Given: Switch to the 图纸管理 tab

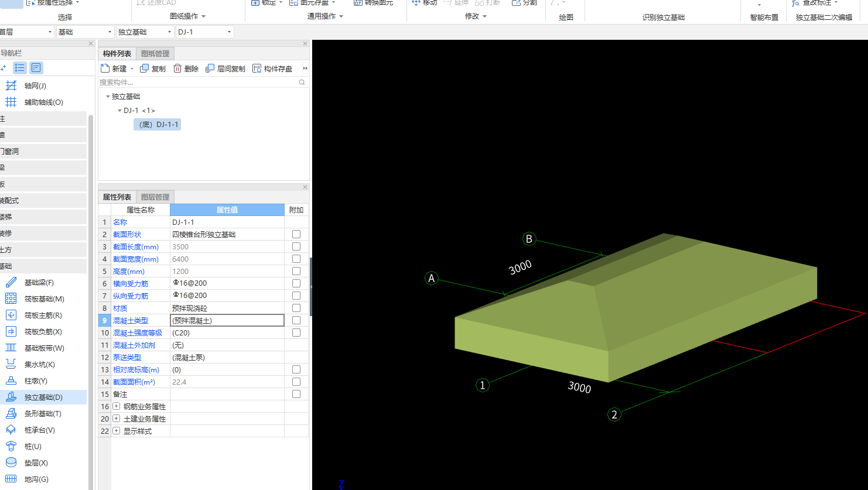Looking at the screenshot, I should (x=155, y=54).
